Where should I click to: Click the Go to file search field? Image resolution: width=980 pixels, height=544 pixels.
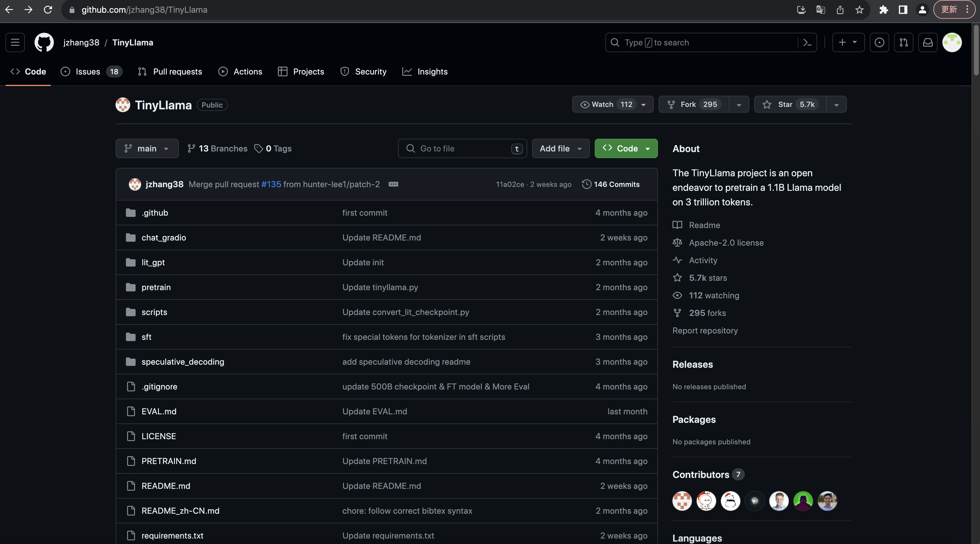pos(462,148)
